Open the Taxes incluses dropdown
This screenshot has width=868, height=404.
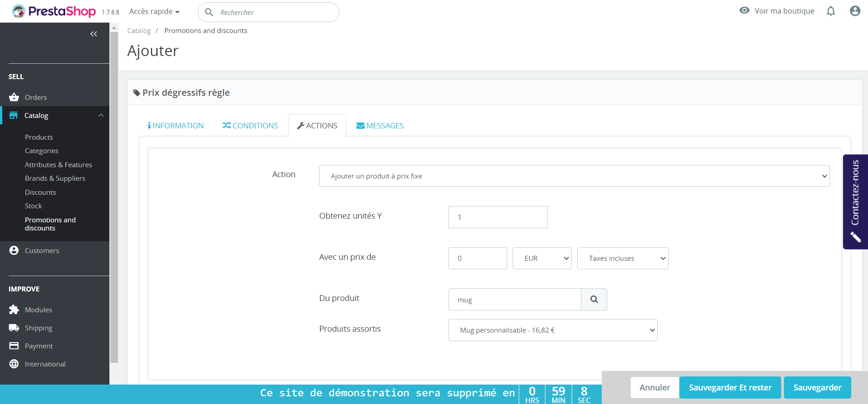[x=623, y=258]
